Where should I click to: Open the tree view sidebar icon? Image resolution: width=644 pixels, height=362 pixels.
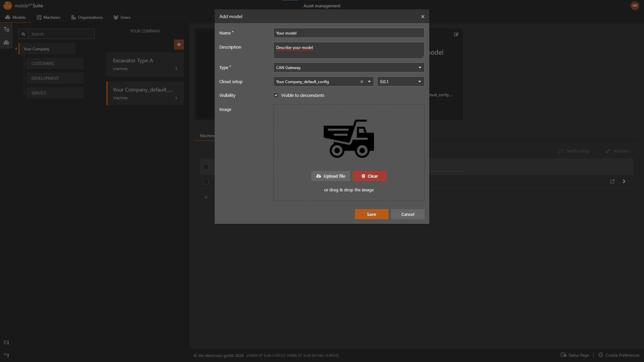coord(6,29)
